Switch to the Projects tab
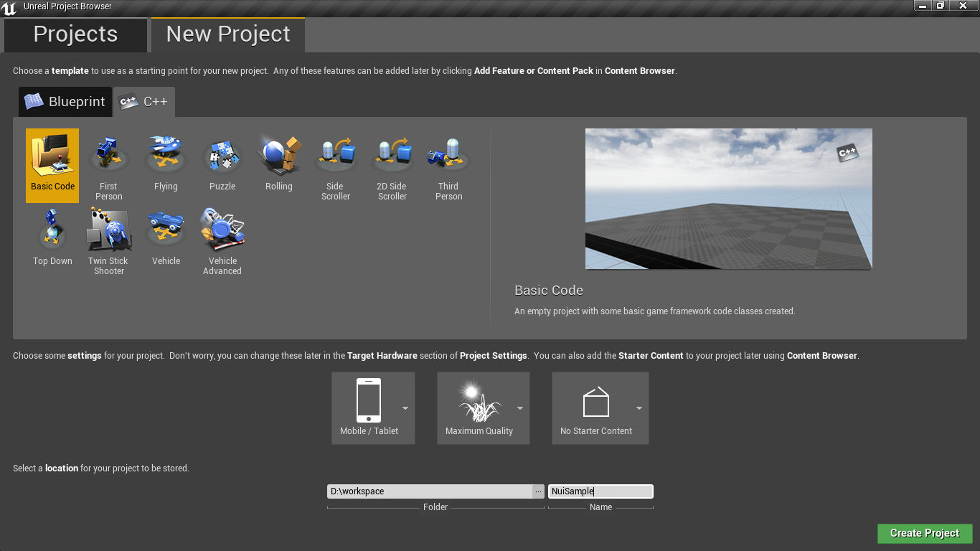 pos(75,34)
